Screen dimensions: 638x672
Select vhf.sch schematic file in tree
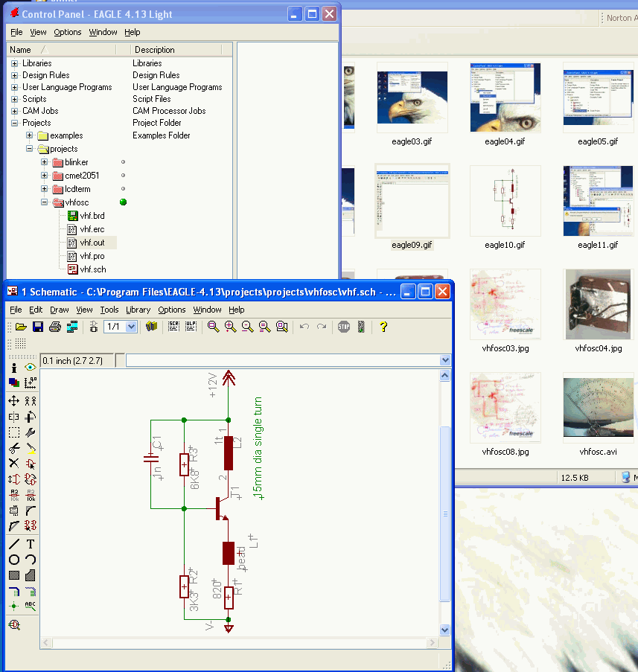point(93,269)
